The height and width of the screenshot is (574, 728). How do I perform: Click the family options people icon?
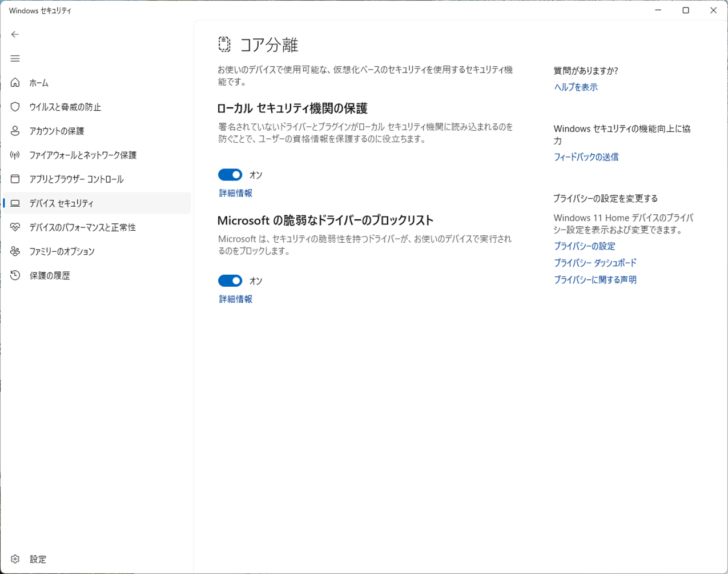[15, 251]
